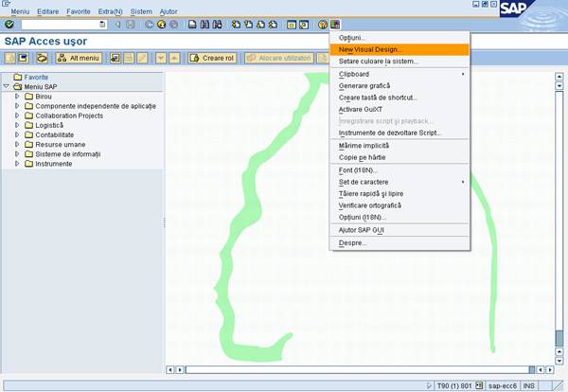Select Creare tastă de shortcut... entry

click(x=399, y=98)
